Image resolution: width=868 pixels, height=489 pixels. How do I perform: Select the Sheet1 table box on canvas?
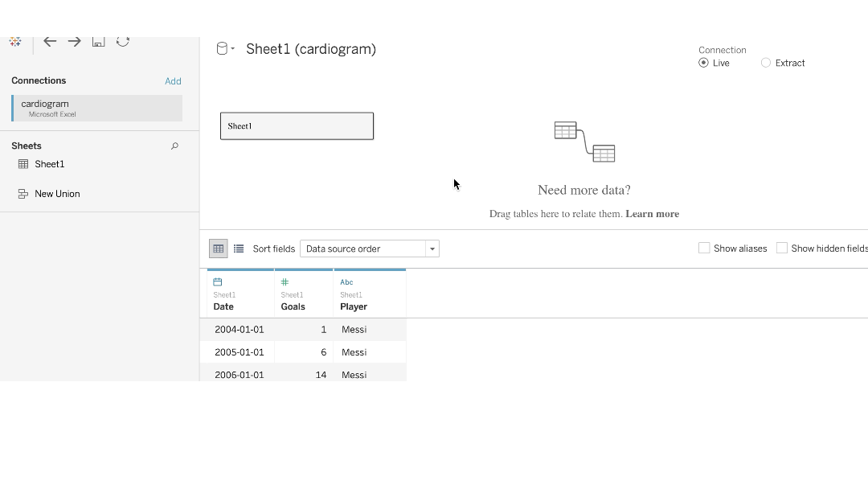pyautogui.click(x=297, y=126)
